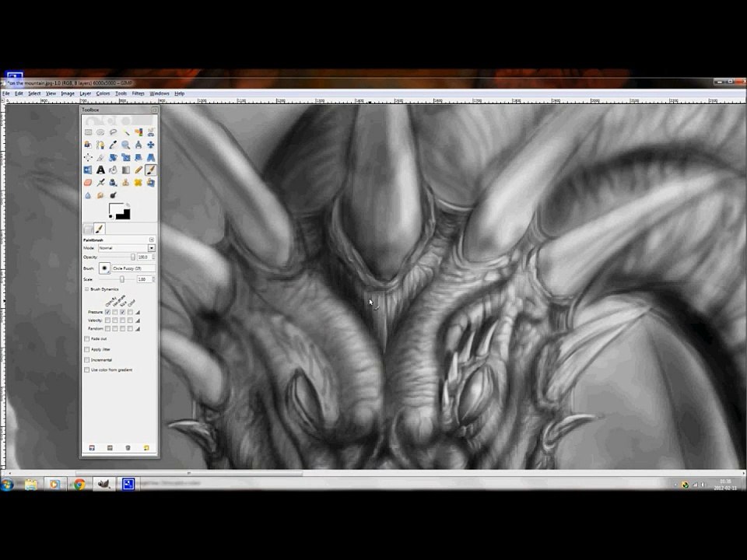Select the Alignment tool
This screenshot has height=560, width=747.
coord(88,157)
